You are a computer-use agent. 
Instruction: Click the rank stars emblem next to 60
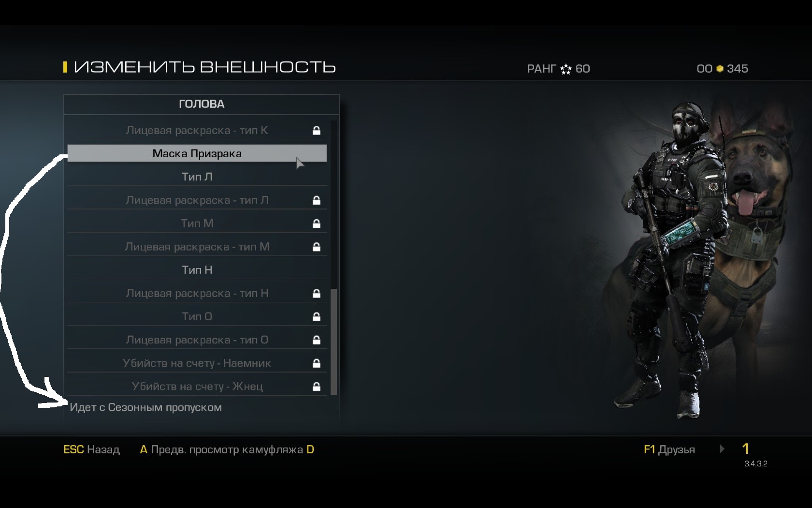565,69
